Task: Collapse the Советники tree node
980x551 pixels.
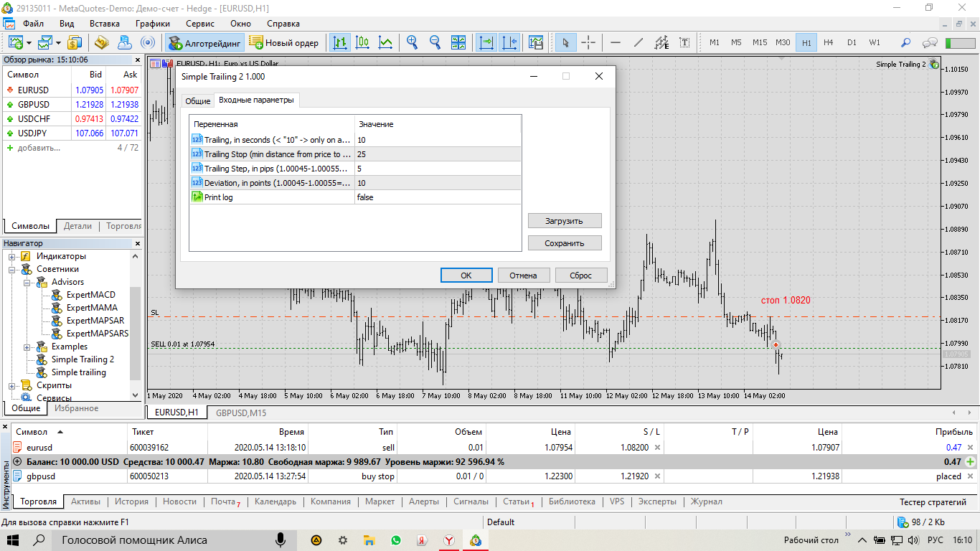Action: pos(11,269)
